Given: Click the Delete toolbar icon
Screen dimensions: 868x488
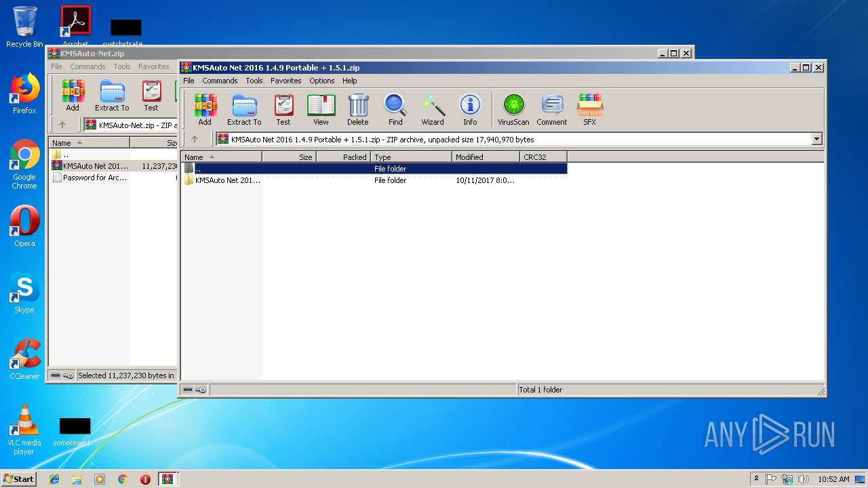Looking at the screenshot, I should (x=358, y=110).
